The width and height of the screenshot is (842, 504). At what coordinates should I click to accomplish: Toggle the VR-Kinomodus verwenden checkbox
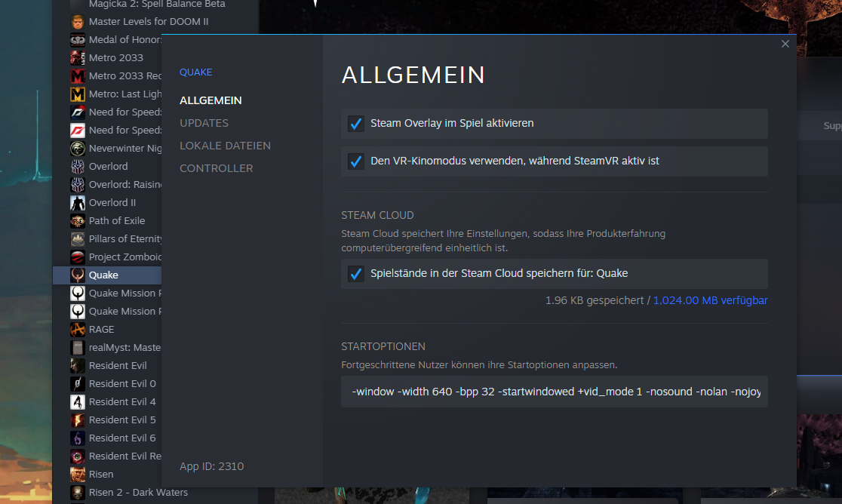355,161
